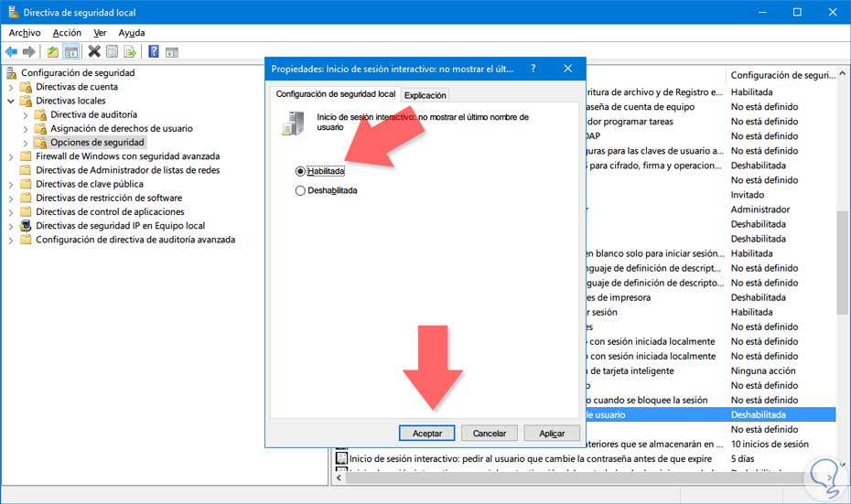Open the Ayuda menu
Image resolution: width=851 pixels, height=504 pixels.
point(132,33)
